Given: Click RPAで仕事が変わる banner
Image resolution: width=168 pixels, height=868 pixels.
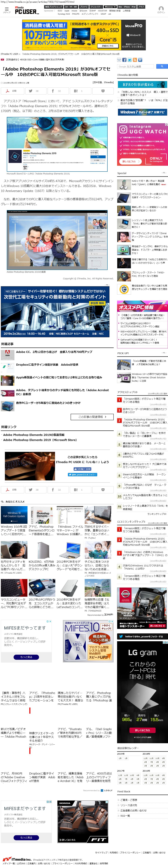Looking at the screenshot, I should (x=142, y=85).
